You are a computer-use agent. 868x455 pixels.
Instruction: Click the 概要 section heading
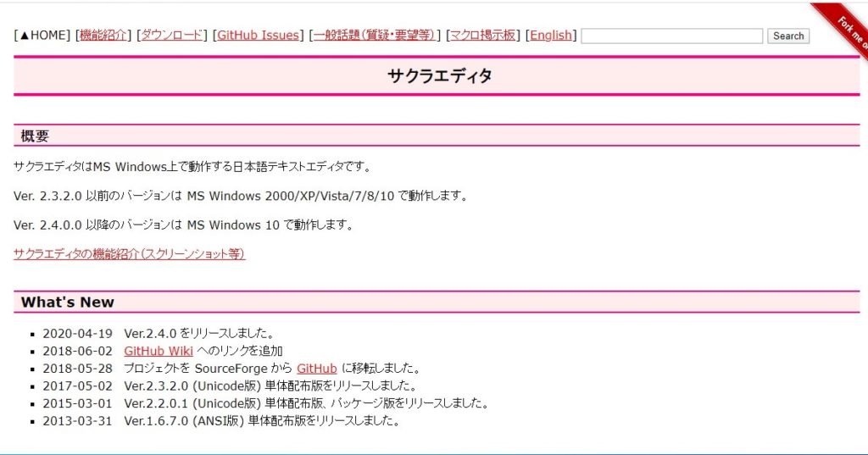[x=35, y=136]
